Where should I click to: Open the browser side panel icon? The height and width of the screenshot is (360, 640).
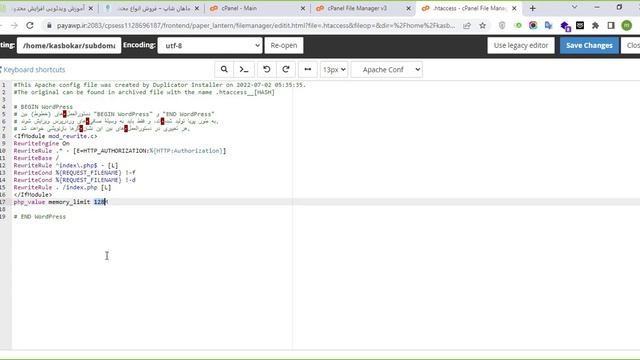[x=611, y=25]
